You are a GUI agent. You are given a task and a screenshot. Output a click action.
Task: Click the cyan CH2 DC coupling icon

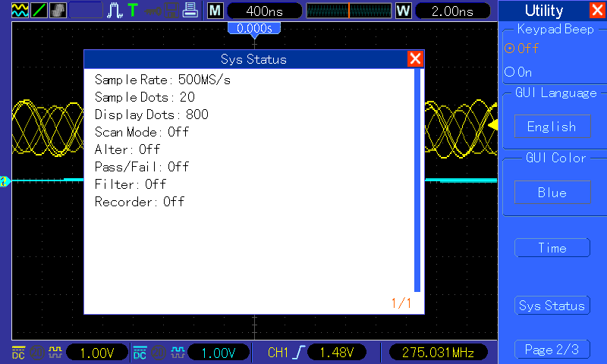[x=140, y=353]
